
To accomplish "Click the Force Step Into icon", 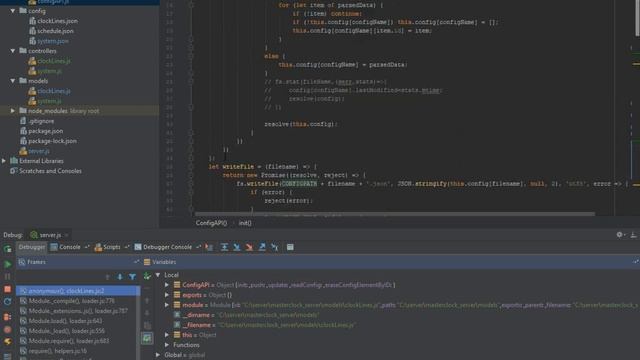I will [x=249, y=247].
